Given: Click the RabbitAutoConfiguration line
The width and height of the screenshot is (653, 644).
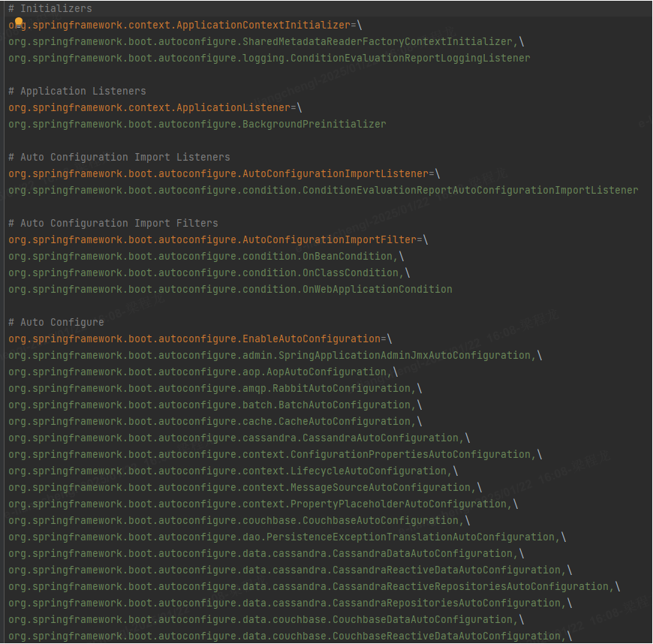Looking at the screenshot, I should (342, 388).
